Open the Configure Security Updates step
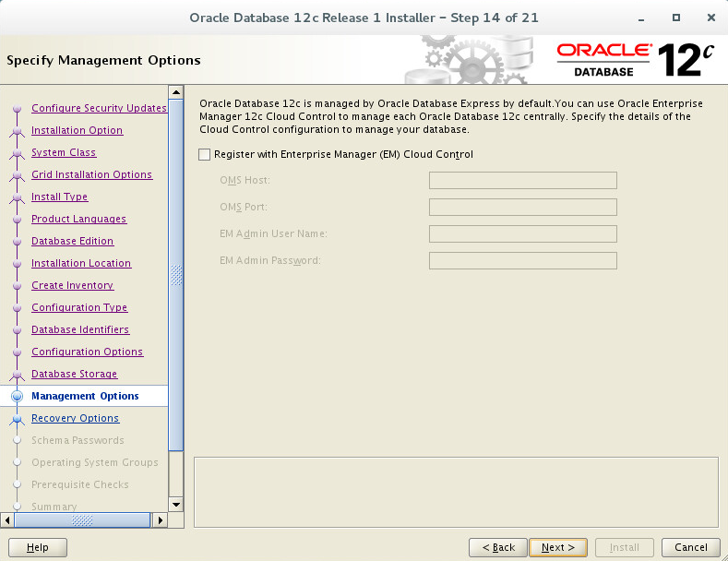Viewport: 728px width, 561px height. [x=99, y=108]
